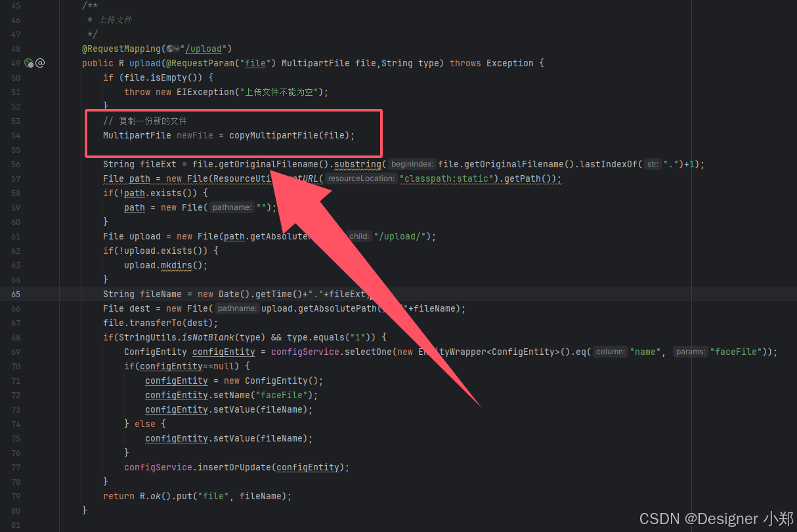Click the setValue call on line 73
Image resolution: width=797 pixels, height=532 pixels.
tap(234, 409)
